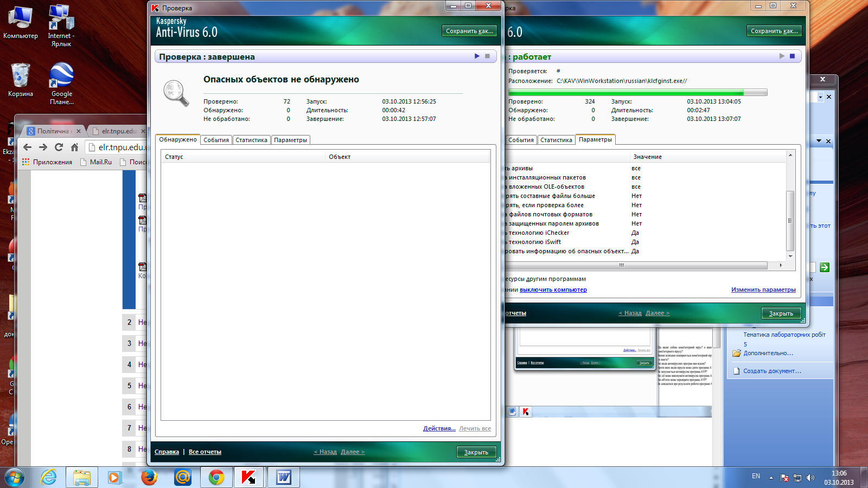Image resolution: width=868 pixels, height=488 pixels.
Task: Click the Создать документ link in Word pane
Action: pyautogui.click(x=772, y=371)
